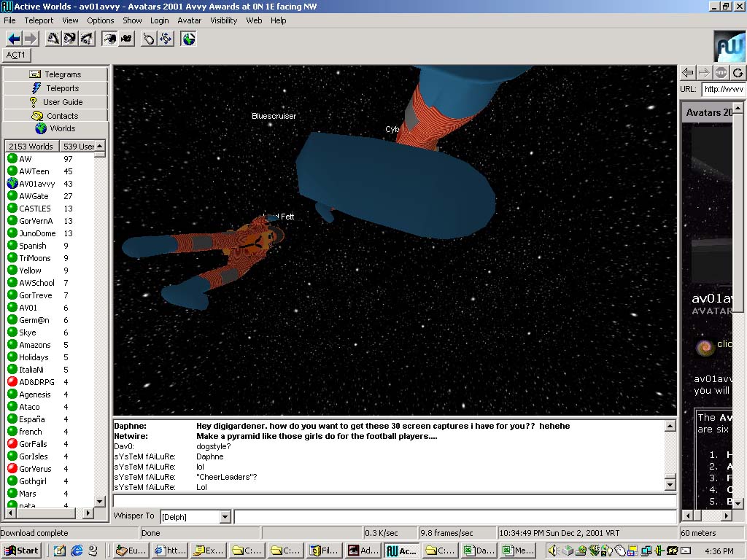Open the Telegrams tab
The width and height of the screenshot is (747, 560).
pyautogui.click(x=55, y=74)
